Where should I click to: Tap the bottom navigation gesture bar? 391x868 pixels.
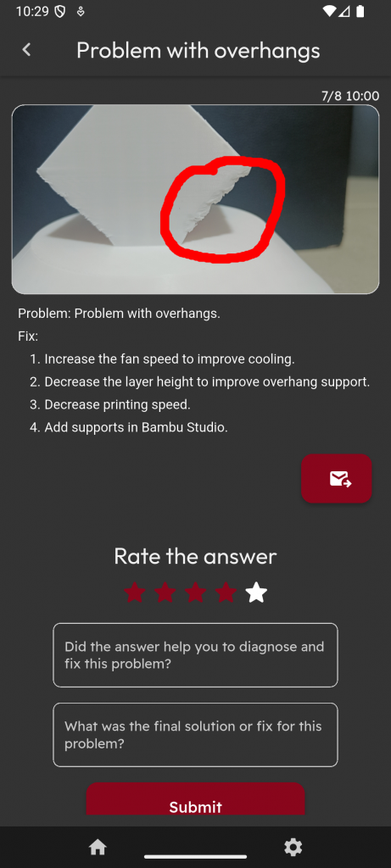click(x=195, y=856)
